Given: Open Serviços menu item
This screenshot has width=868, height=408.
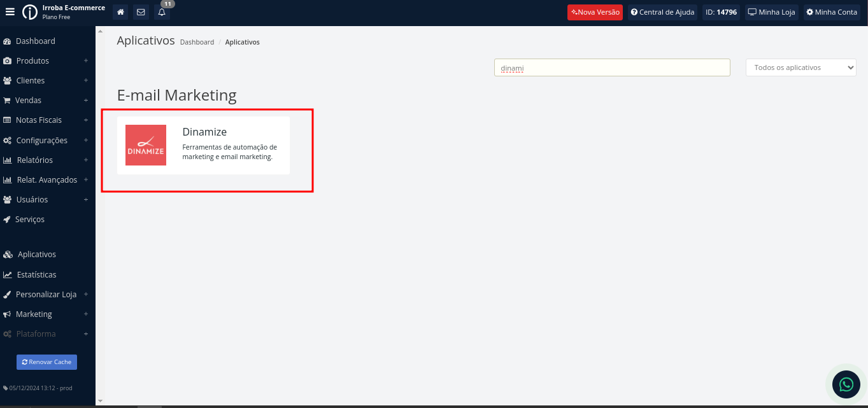Looking at the screenshot, I should [30, 220].
